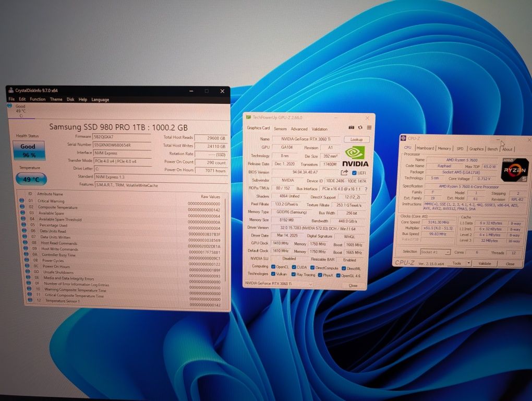Click the Power On Hours value 7071 hours
The image size is (532, 401).
210,170
